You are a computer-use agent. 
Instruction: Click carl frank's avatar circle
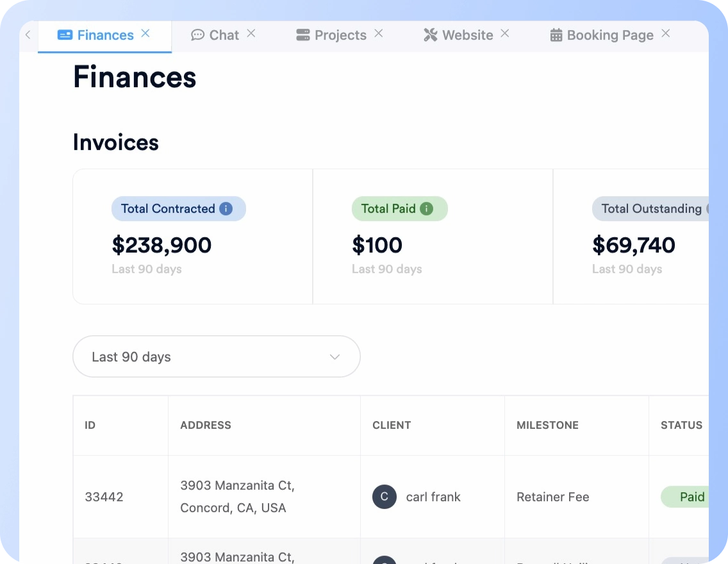[x=385, y=497]
